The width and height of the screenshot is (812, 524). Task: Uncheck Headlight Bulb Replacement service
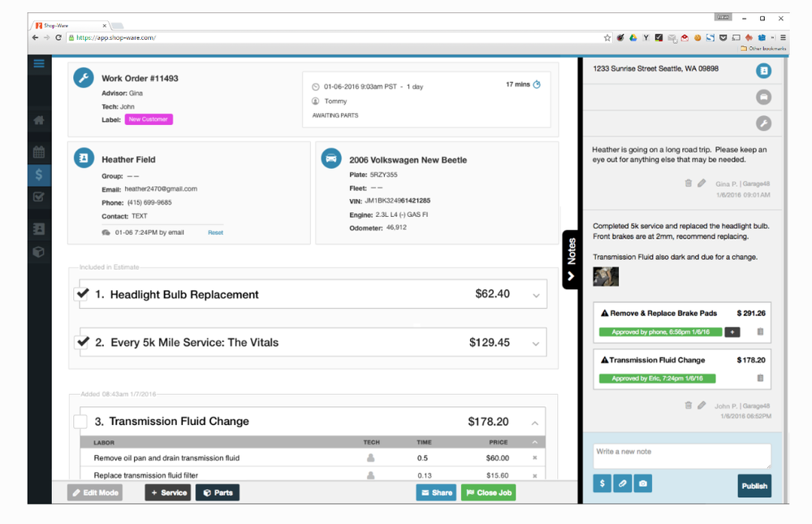tap(81, 294)
